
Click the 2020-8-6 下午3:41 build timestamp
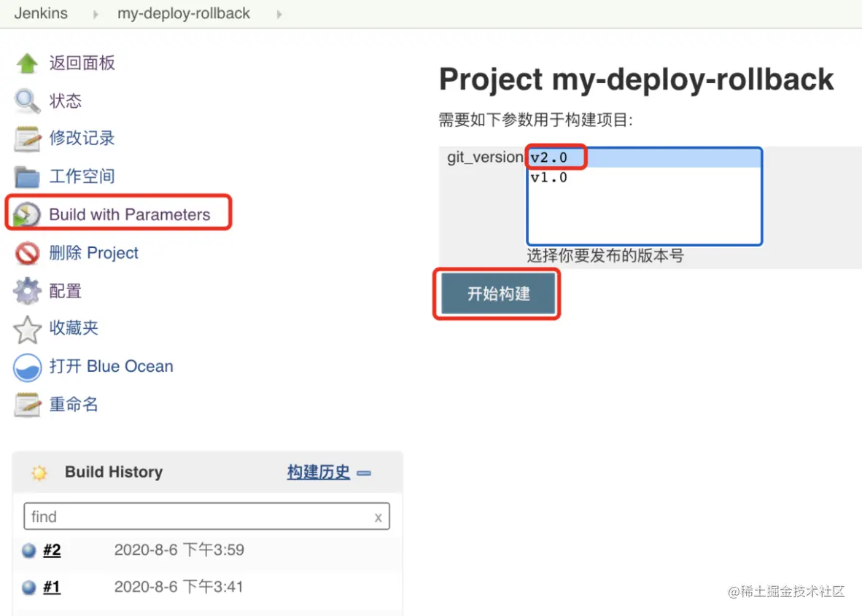click(x=179, y=588)
